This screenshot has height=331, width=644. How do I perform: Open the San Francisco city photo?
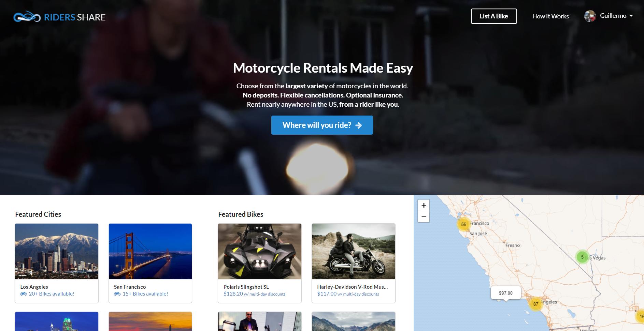[150, 251]
